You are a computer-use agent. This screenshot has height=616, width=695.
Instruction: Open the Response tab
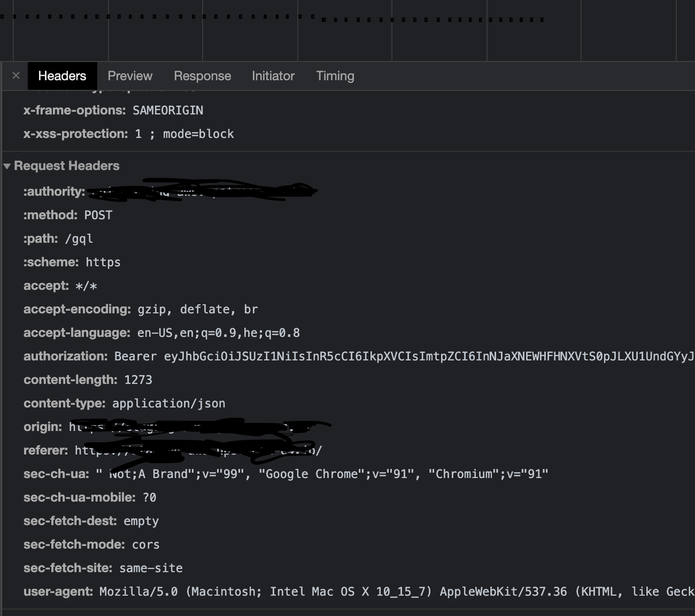click(203, 76)
